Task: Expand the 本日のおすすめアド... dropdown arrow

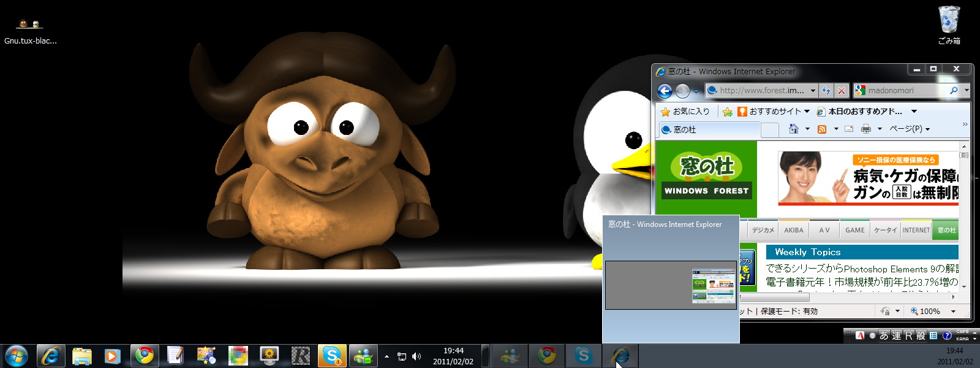Action: [x=914, y=112]
